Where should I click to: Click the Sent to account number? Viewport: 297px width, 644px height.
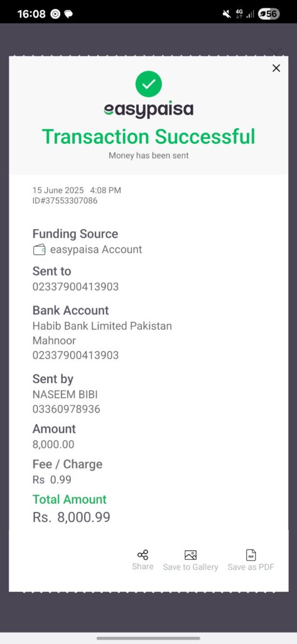(x=75, y=287)
